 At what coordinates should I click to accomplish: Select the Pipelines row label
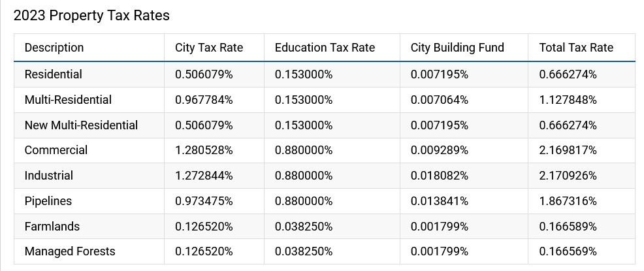48,201
